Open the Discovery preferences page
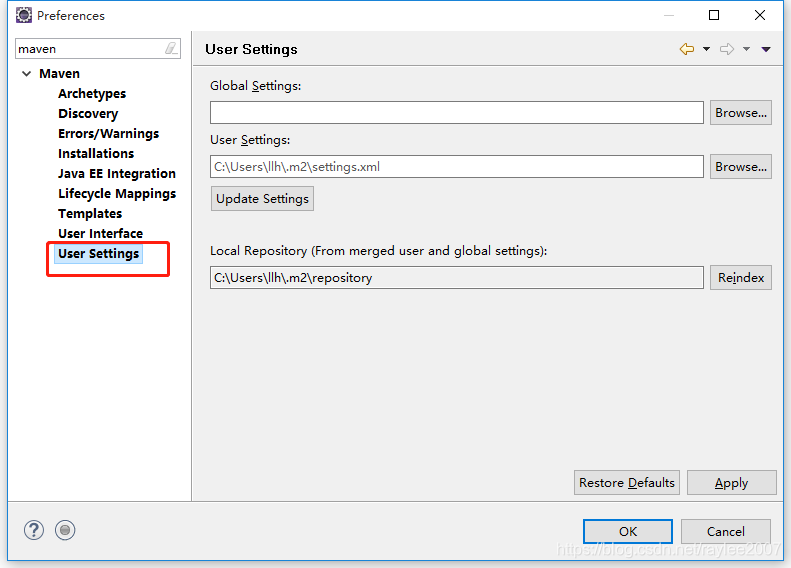 (88, 113)
